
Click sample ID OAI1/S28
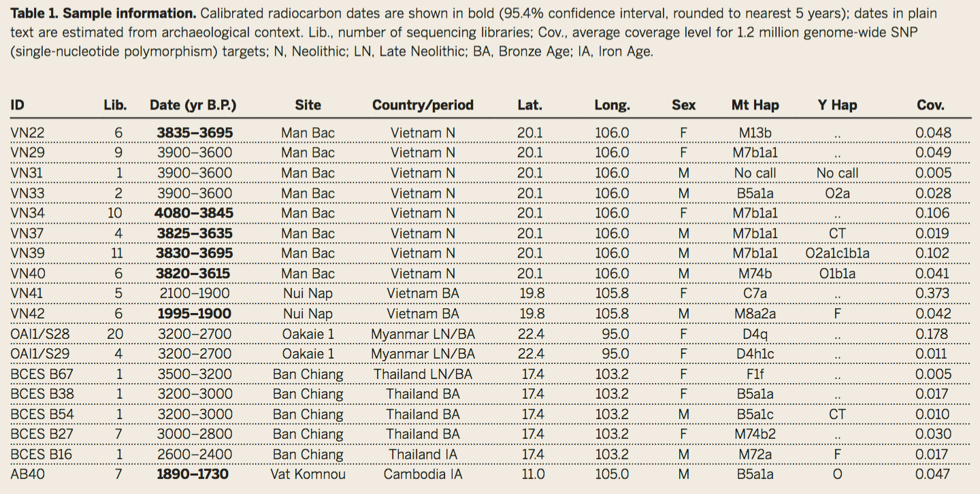coord(40,334)
